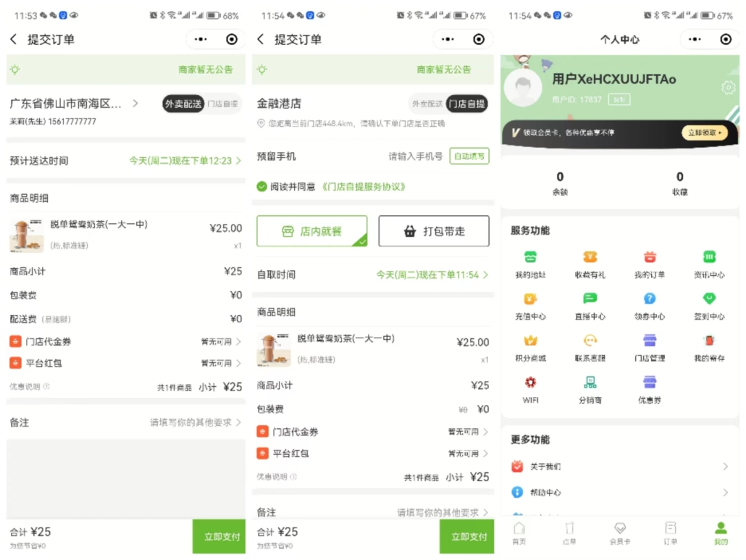
Task: Open the 积分商城 crown icon
Action: pyautogui.click(x=530, y=341)
